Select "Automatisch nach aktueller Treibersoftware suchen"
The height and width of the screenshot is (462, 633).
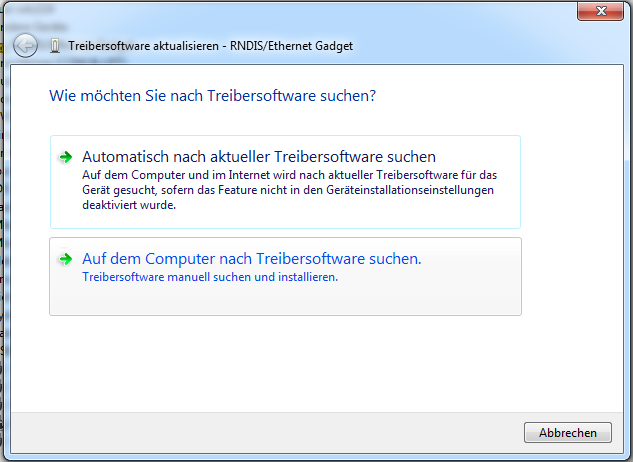tap(259, 157)
